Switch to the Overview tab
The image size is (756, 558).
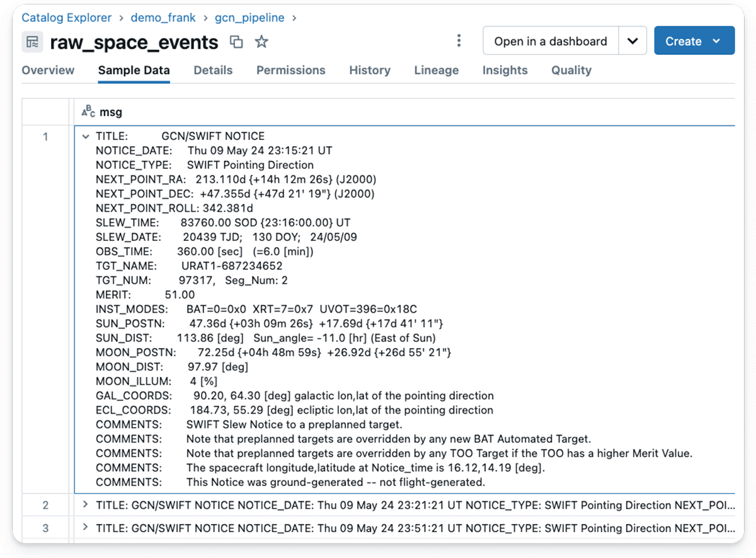pyautogui.click(x=48, y=71)
